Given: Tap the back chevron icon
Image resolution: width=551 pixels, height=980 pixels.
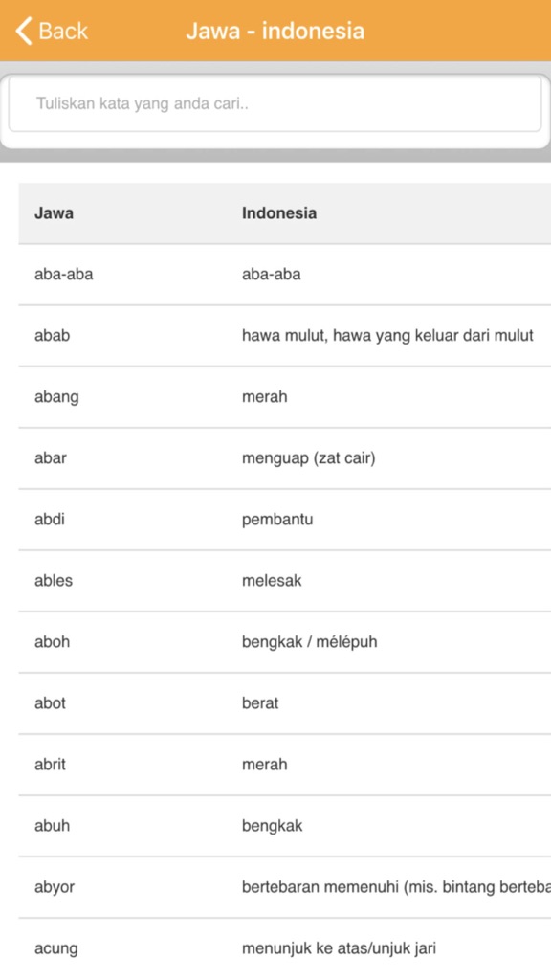Looking at the screenshot, I should click(x=21, y=30).
